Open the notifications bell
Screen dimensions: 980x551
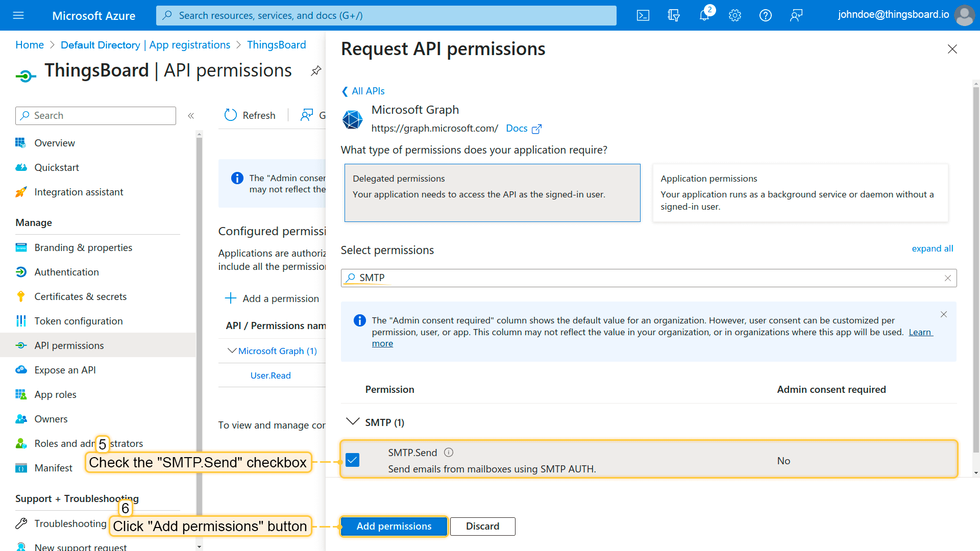click(704, 15)
